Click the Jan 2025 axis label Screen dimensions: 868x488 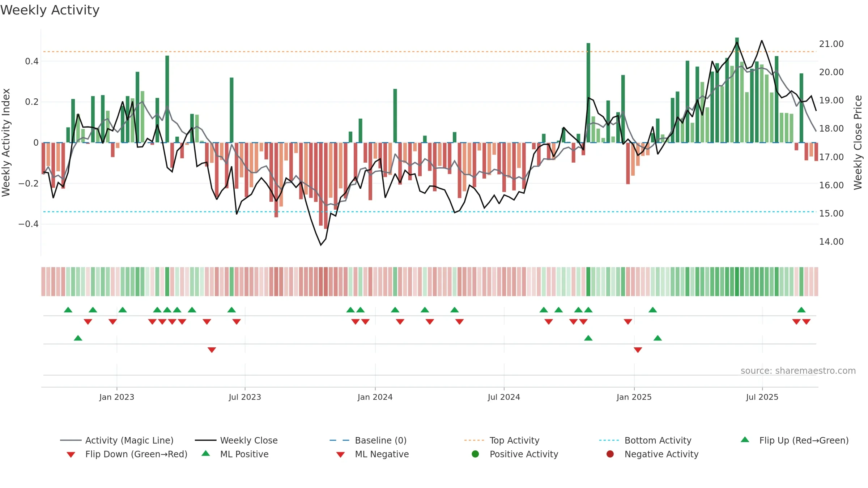pos(634,397)
